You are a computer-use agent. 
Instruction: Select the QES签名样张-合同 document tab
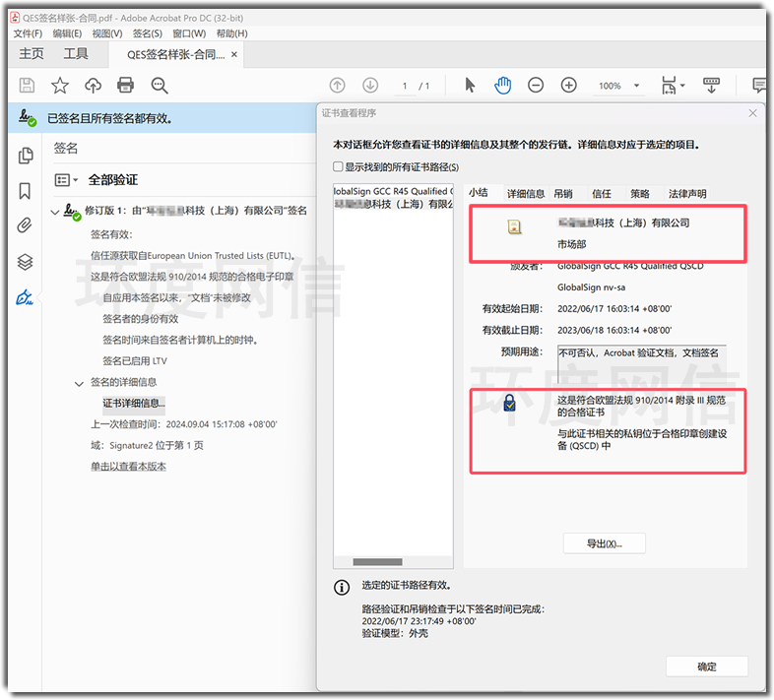tap(175, 55)
